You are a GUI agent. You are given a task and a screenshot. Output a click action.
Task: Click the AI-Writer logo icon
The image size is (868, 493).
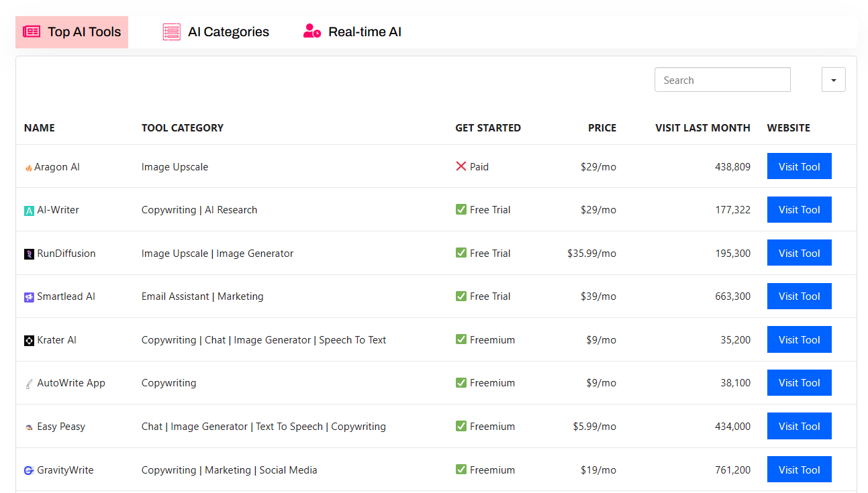pyautogui.click(x=29, y=211)
